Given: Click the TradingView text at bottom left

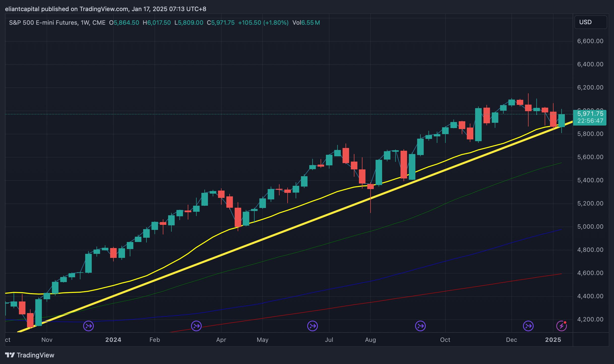Looking at the screenshot, I should (x=36, y=355).
